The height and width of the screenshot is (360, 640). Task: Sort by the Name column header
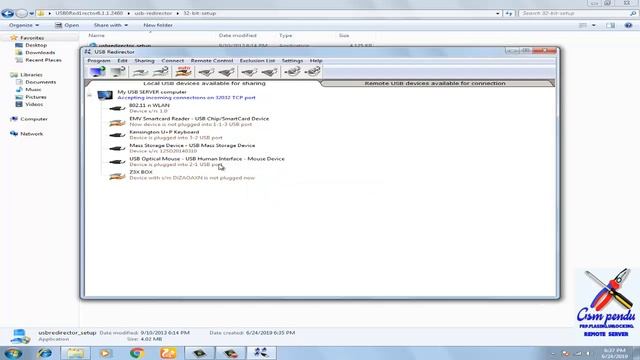(x=97, y=36)
